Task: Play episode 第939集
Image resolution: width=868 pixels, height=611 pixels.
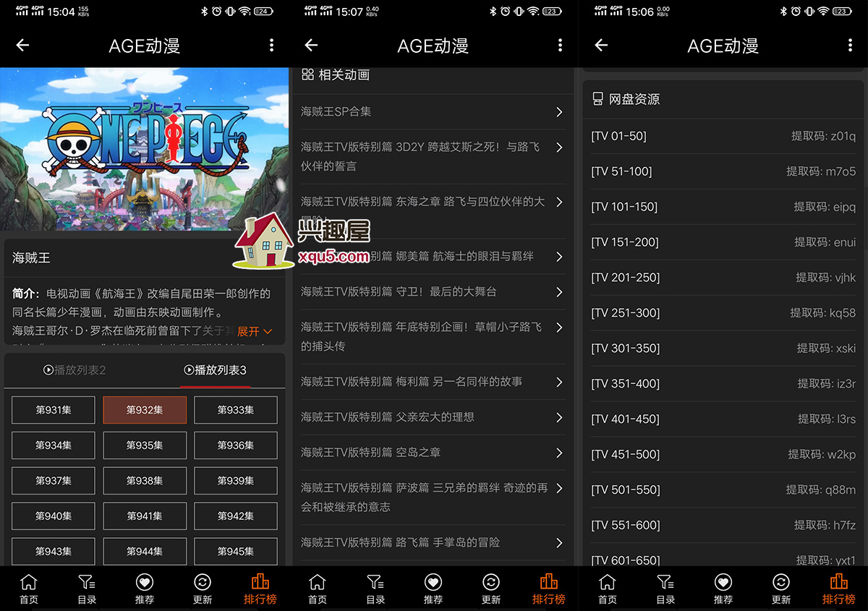Action: pyautogui.click(x=236, y=481)
